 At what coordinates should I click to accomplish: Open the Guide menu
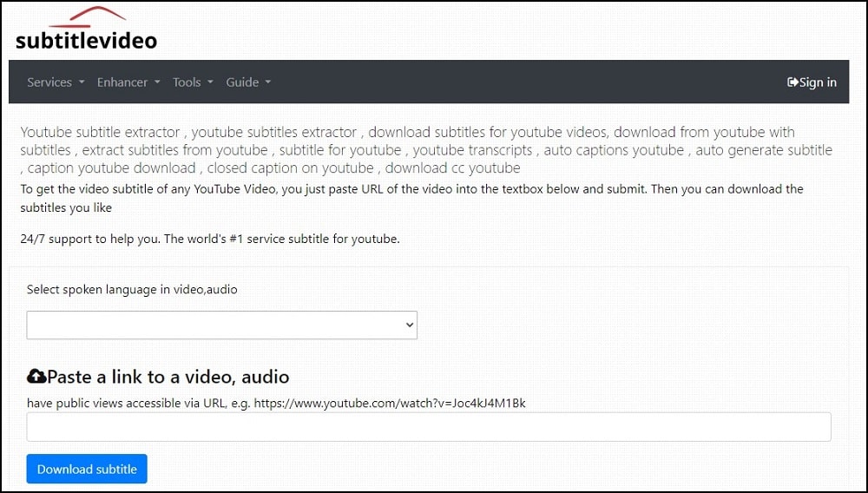click(x=248, y=82)
